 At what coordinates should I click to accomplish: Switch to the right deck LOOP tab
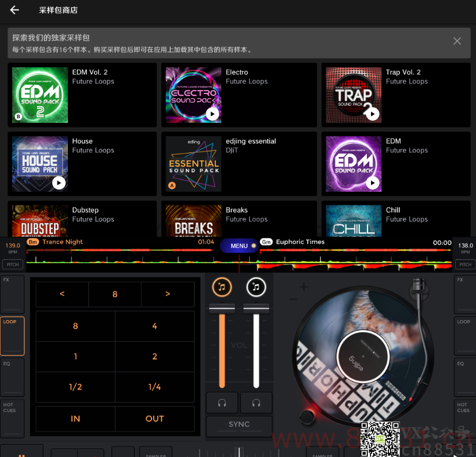465,336
